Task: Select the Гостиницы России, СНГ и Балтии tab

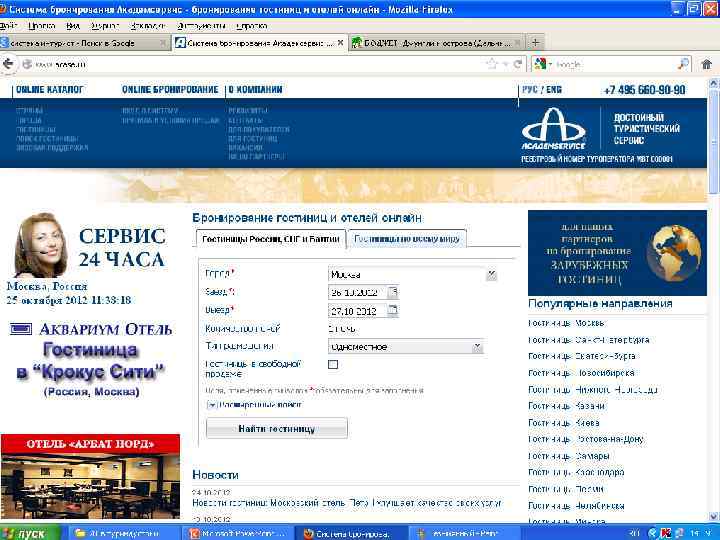Action: (270, 239)
